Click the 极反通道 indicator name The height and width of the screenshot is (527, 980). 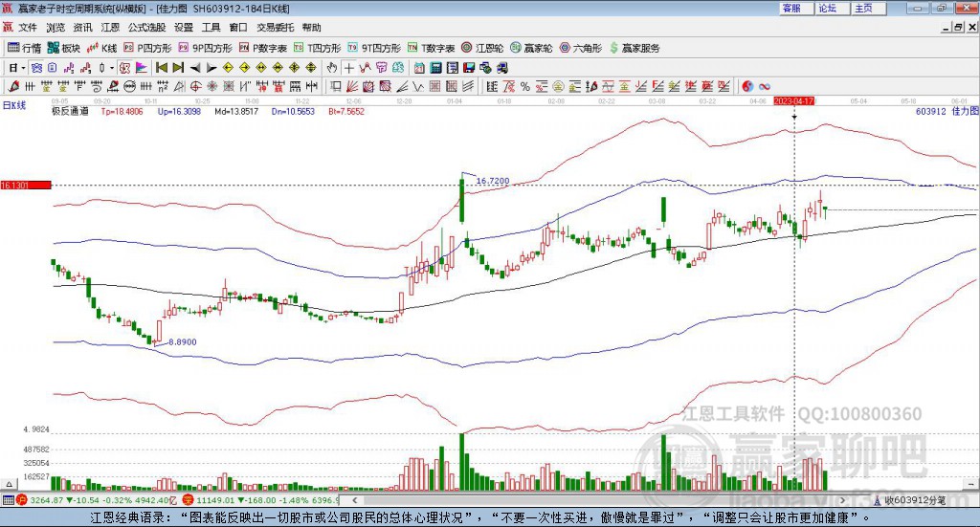pyautogui.click(x=70, y=111)
